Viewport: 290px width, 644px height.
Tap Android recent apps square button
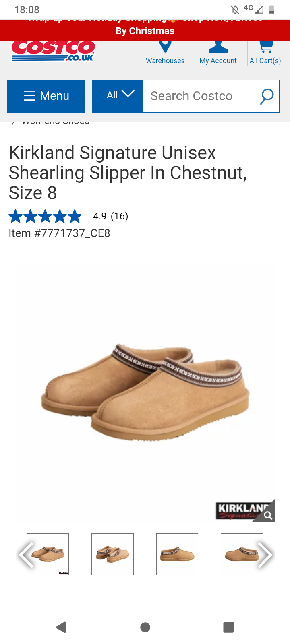pyautogui.click(x=228, y=627)
